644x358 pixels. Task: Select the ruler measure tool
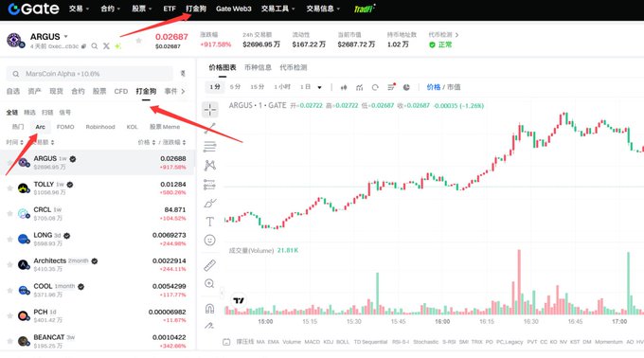tap(210, 265)
